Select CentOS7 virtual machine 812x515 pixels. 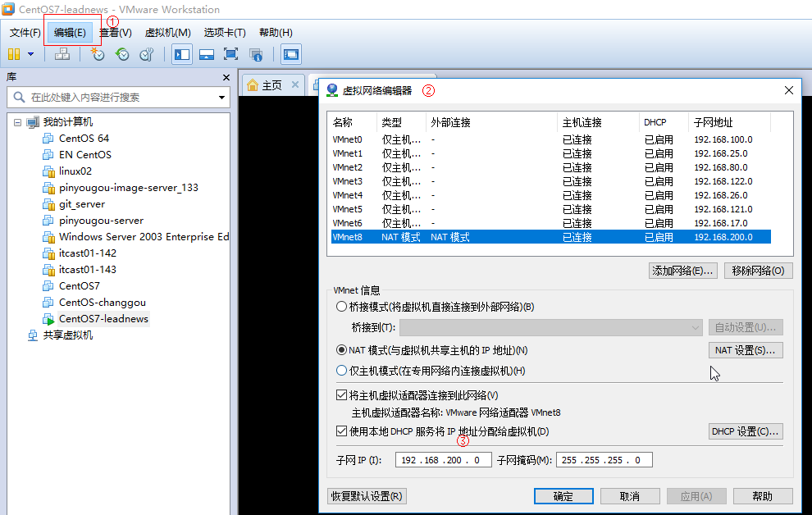tap(80, 285)
